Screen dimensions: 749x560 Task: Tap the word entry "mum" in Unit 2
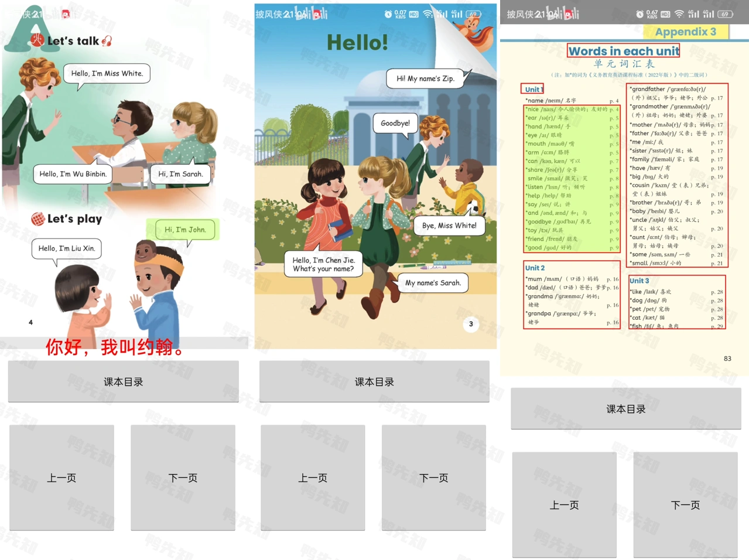click(572, 279)
